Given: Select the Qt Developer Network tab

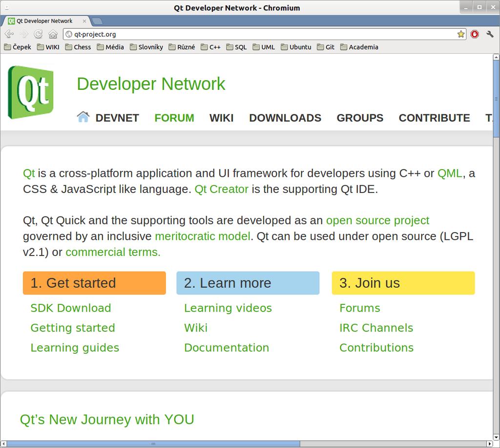Looking at the screenshot, I should 46,21.
